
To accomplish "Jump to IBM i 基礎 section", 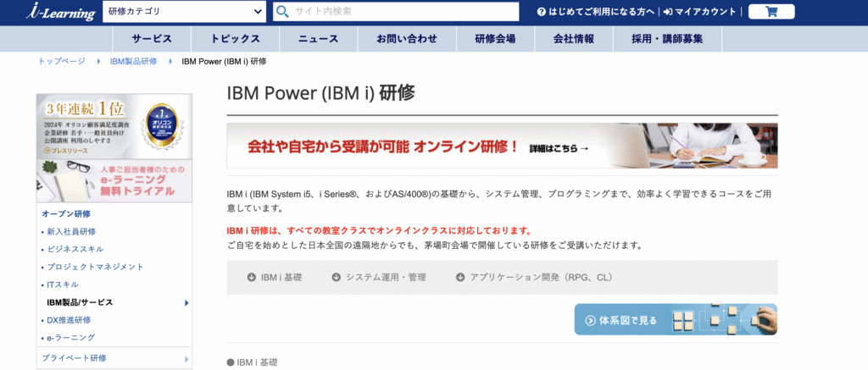I will click(281, 277).
